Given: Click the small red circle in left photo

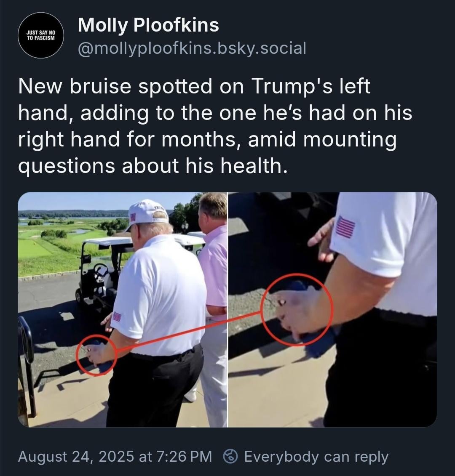Looking at the screenshot, I should click(x=96, y=355).
